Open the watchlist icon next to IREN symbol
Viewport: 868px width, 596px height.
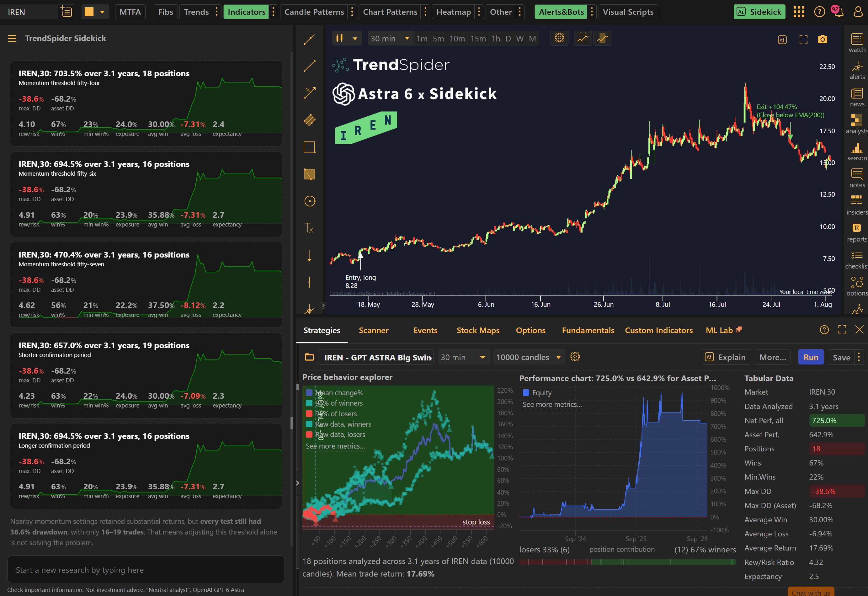point(66,12)
